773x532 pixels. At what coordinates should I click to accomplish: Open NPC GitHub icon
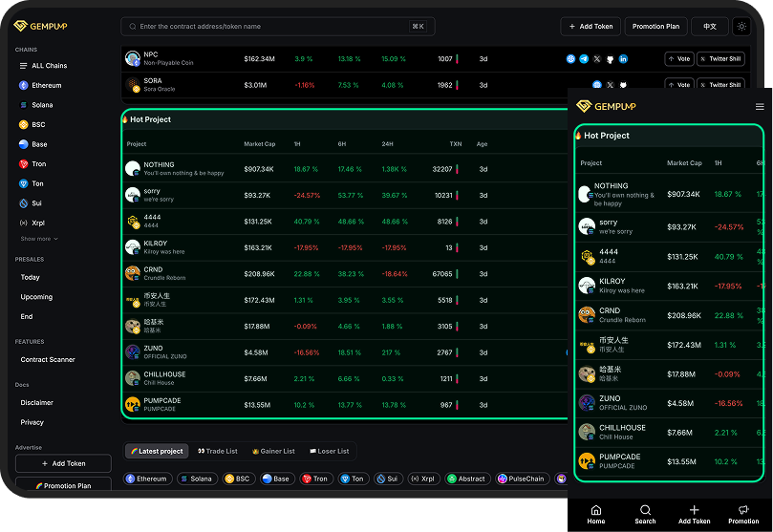click(611, 59)
